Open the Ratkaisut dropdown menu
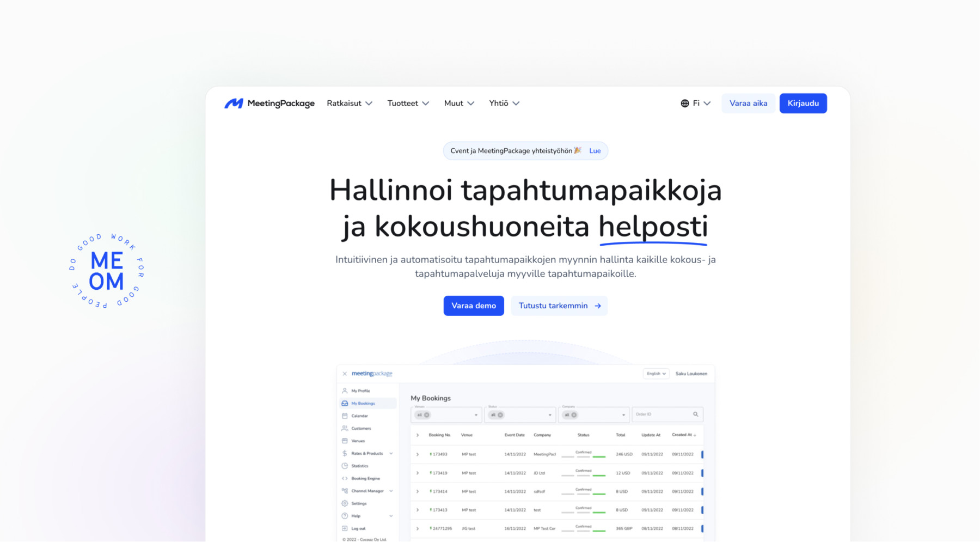Image resolution: width=980 pixels, height=542 pixels. pos(350,103)
